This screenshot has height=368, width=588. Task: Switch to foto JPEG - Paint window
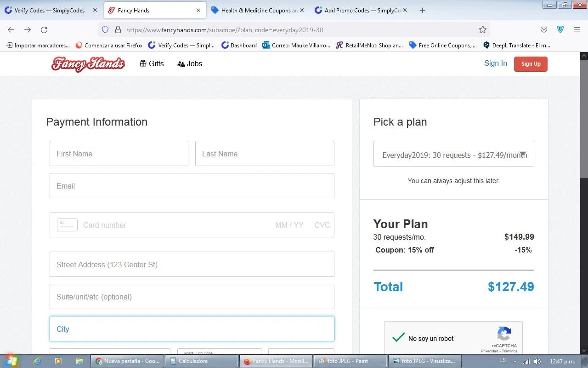coord(350,361)
